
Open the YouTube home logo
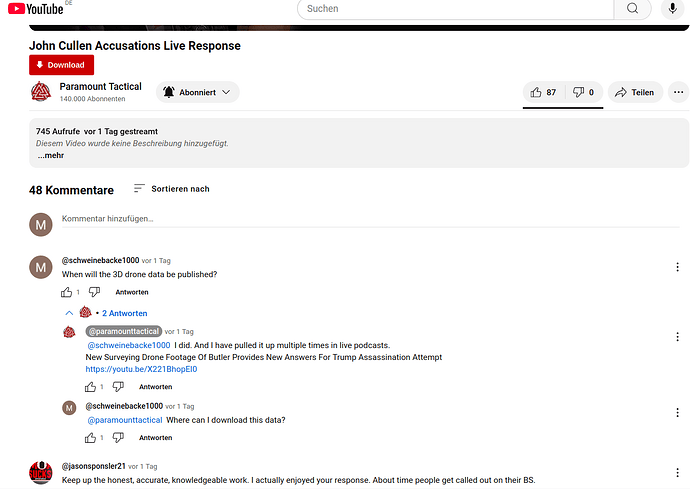pos(36,8)
